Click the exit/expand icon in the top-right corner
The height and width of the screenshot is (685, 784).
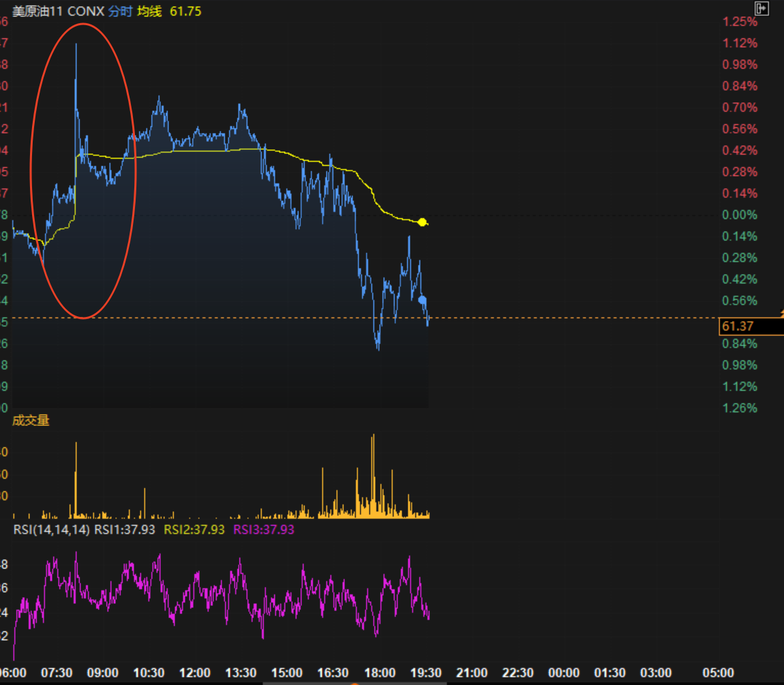pyautogui.click(x=762, y=8)
